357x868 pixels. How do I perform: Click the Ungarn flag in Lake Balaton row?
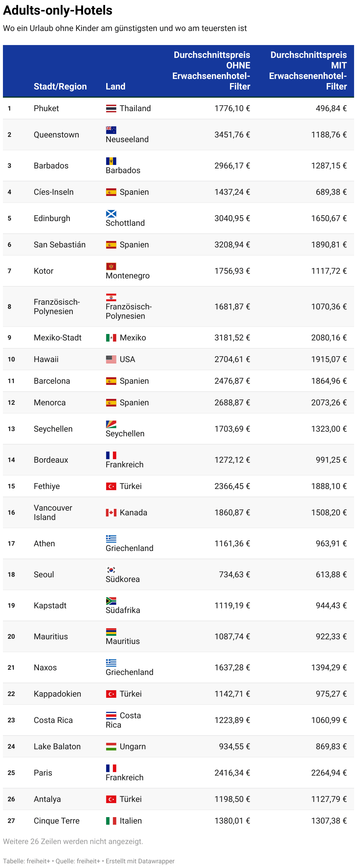(x=111, y=747)
